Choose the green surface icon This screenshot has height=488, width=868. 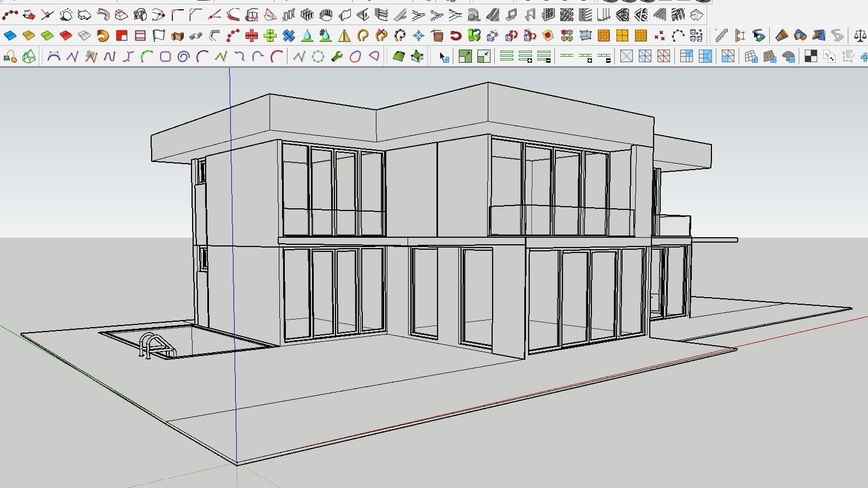[x=47, y=36]
